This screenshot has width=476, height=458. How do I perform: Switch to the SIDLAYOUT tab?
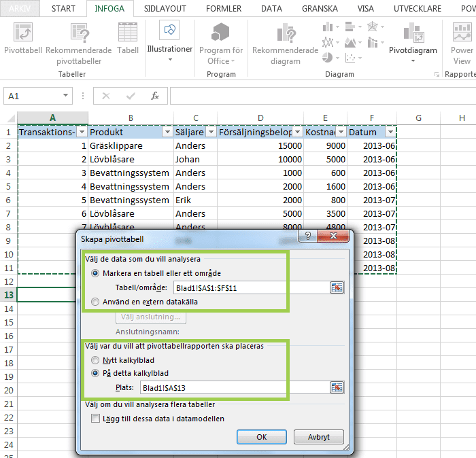165,8
